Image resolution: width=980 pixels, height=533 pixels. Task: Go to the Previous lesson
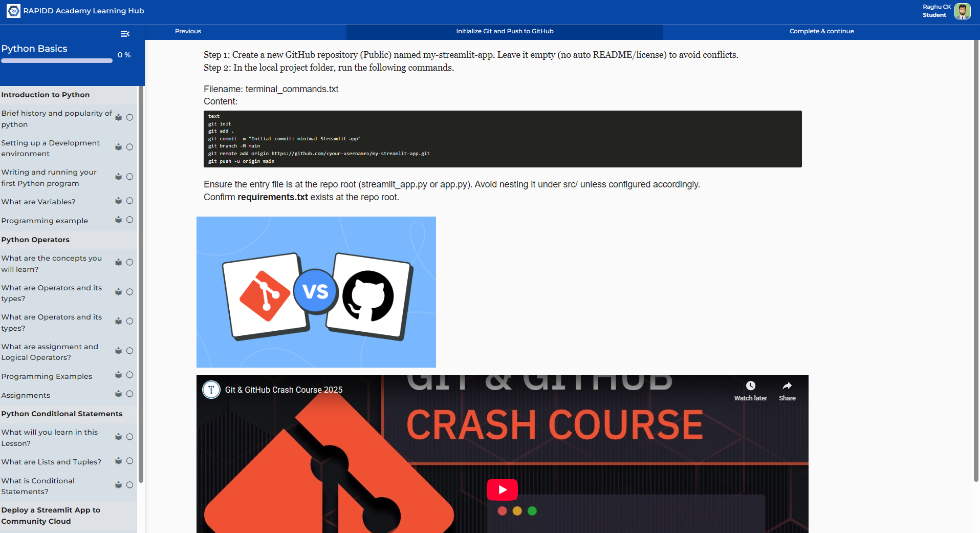tap(188, 31)
